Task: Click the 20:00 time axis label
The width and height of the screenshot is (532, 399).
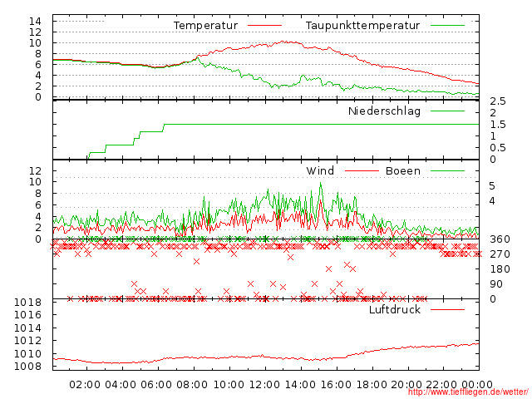Action: (x=406, y=385)
